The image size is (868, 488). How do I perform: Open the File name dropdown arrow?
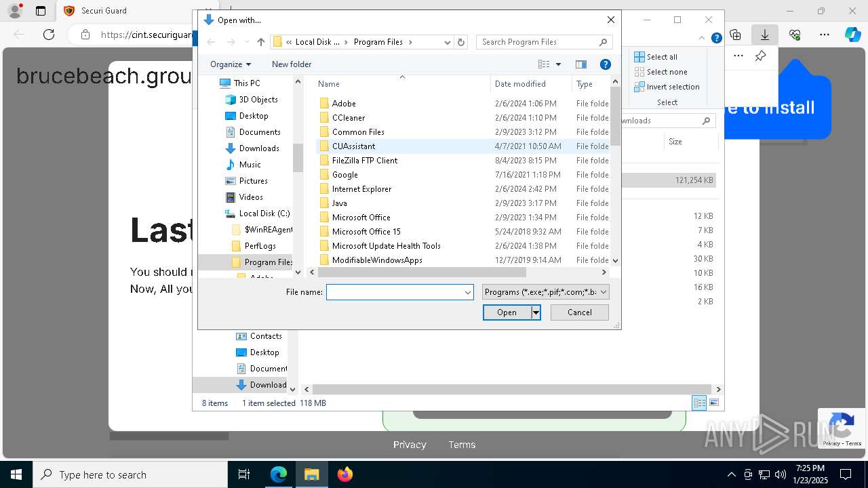pyautogui.click(x=468, y=292)
